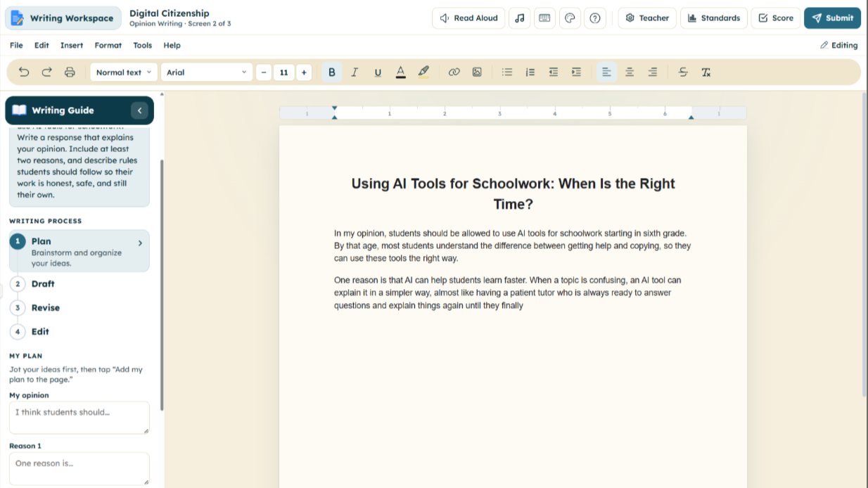
Task: Clear text formatting icon
Action: pyautogui.click(x=706, y=72)
